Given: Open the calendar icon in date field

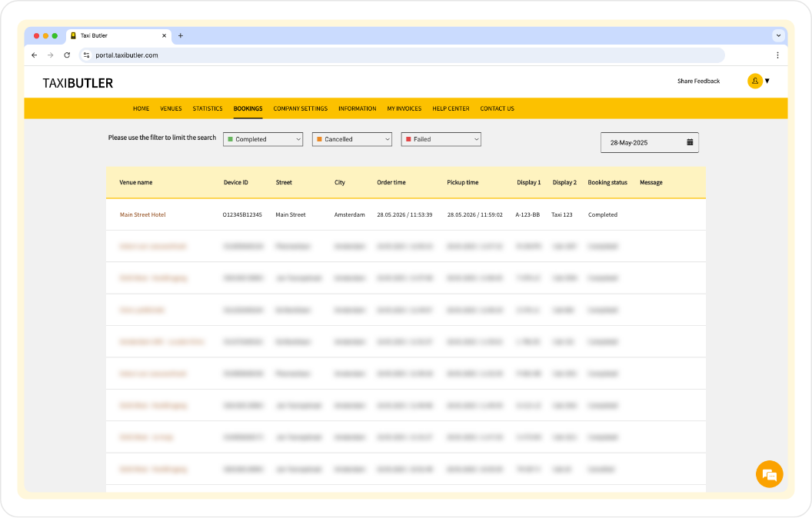Looking at the screenshot, I should tap(690, 142).
